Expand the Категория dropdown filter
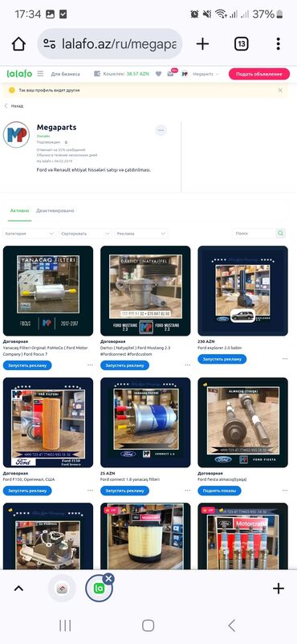This screenshot has width=297, height=644. 30,234
